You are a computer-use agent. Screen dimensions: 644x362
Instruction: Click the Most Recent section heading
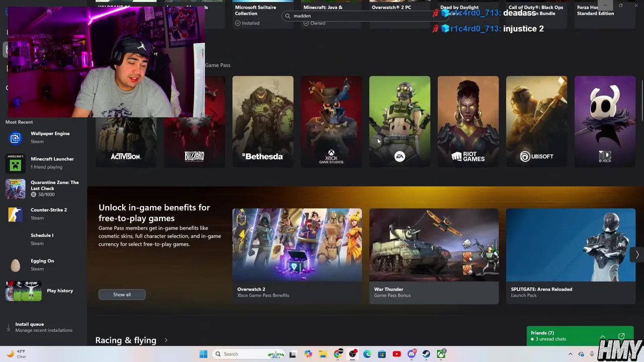click(x=19, y=122)
